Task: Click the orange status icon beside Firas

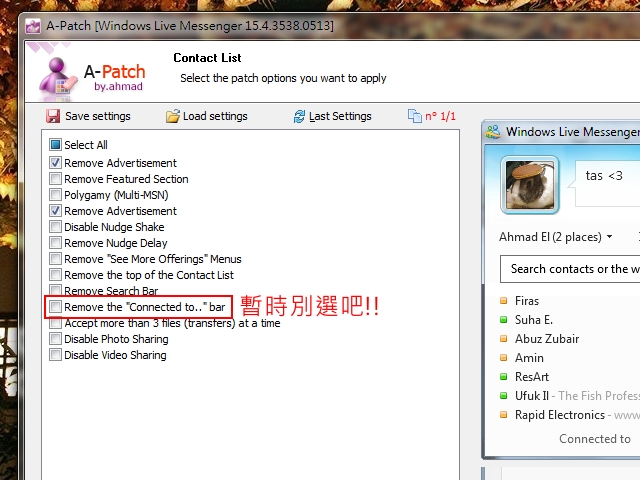Action: click(504, 301)
